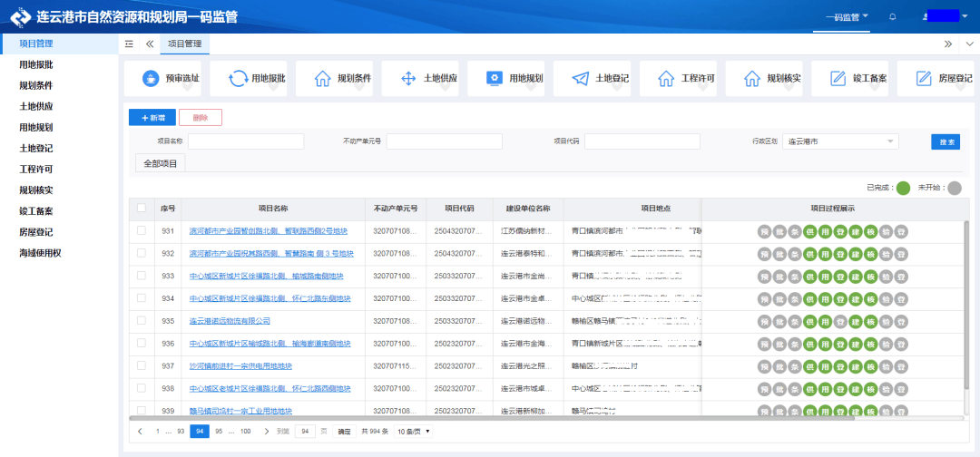Toggle the select-all checkbox in table header
980x457 pixels.
click(x=141, y=209)
